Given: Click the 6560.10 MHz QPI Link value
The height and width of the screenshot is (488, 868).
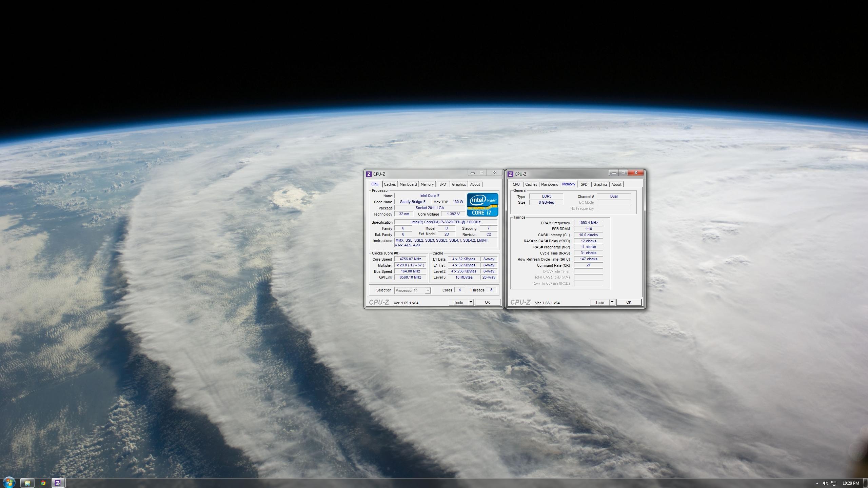Looking at the screenshot, I should 410,278.
